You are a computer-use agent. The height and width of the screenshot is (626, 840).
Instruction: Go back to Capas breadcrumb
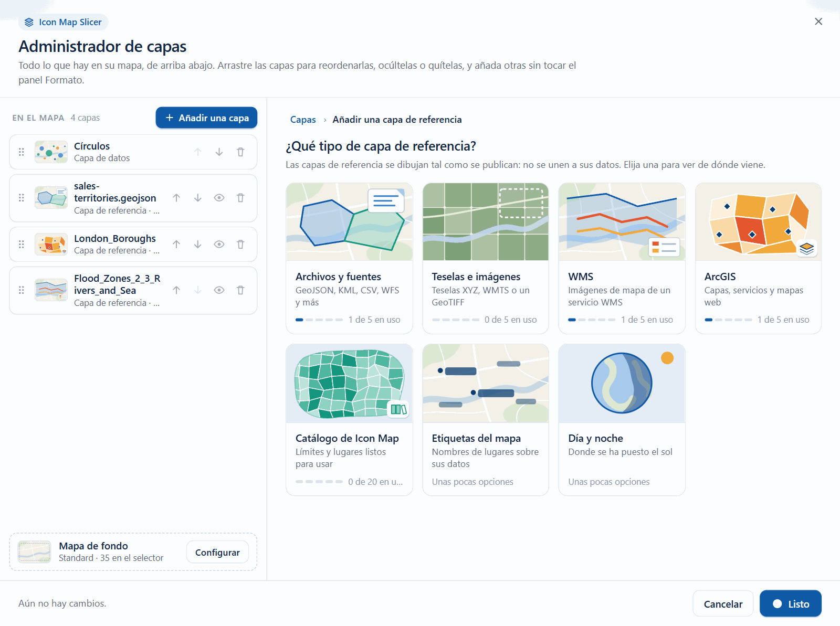[x=303, y=120]
